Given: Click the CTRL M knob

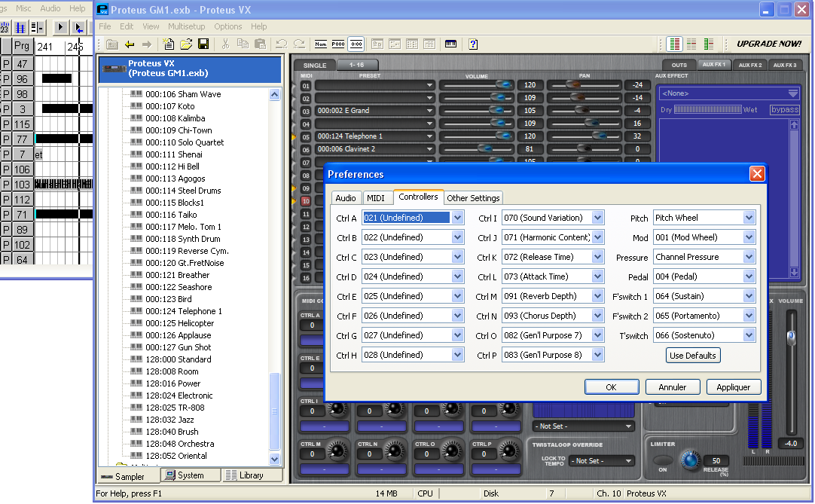Looking at the screenshot, I should (x=337, y=451).
